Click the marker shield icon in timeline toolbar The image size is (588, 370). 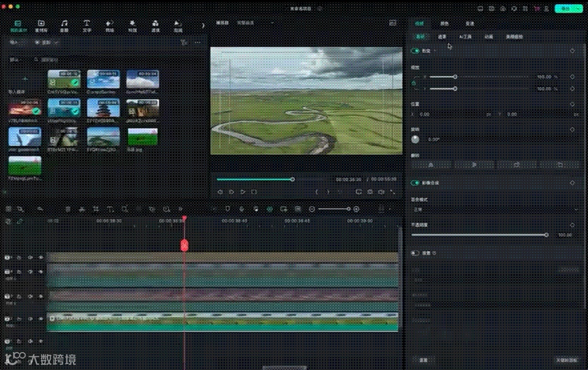228,209
